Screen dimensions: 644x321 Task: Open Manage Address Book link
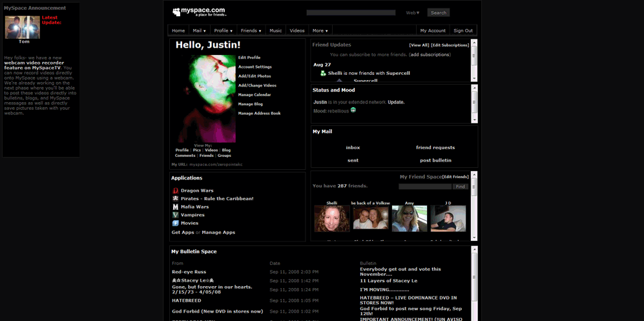point(259,113)
